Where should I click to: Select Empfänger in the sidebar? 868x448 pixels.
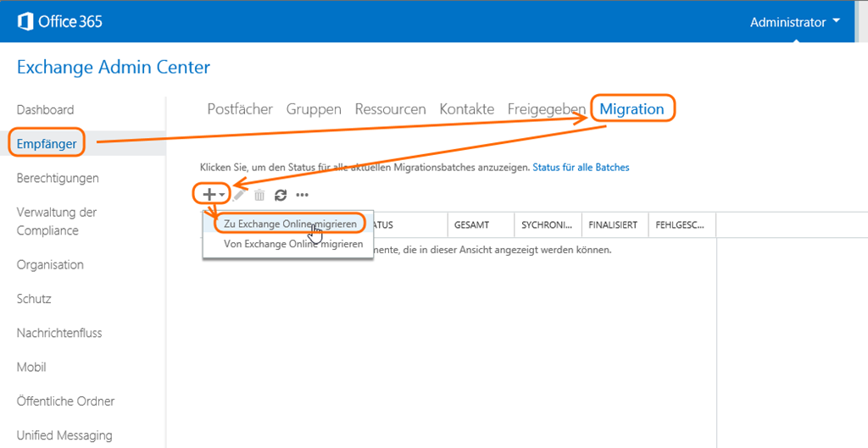click(x=47, y=144)
